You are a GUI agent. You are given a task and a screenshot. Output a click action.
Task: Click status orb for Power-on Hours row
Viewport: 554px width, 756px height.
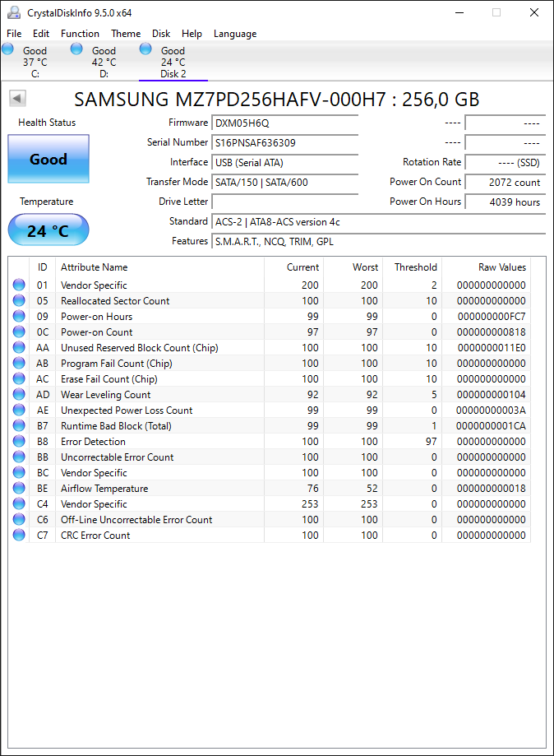coord(19,316)
